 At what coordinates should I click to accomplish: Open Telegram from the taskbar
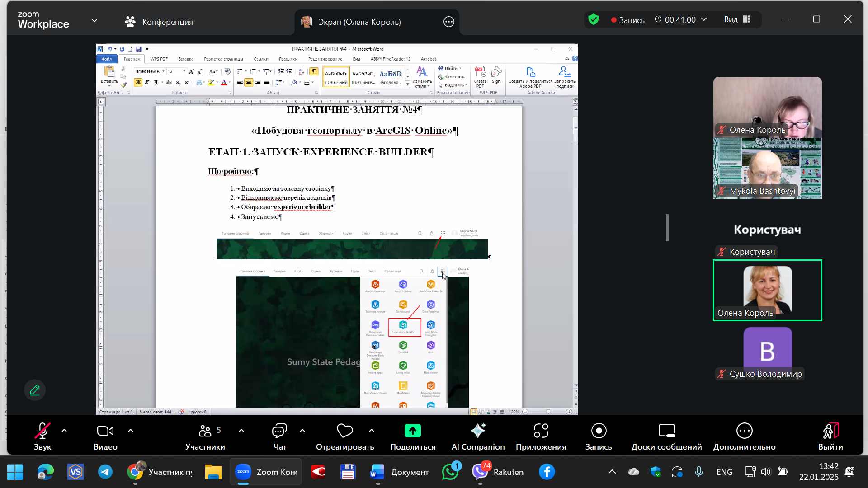[105, 472]
